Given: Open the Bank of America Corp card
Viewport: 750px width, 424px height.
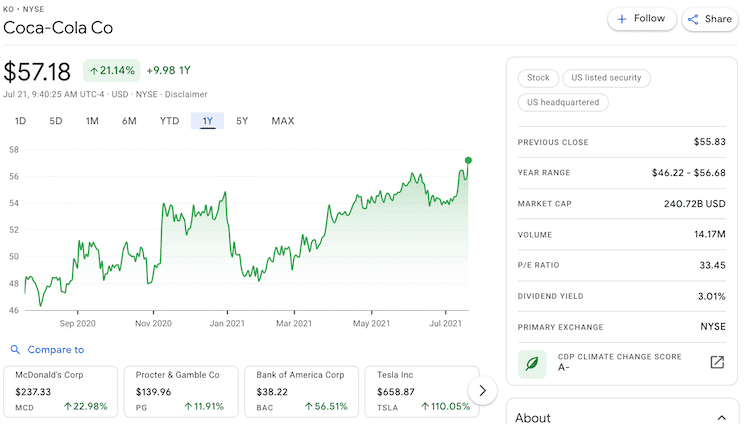Looking at the screenshot, I should (301, 391).
